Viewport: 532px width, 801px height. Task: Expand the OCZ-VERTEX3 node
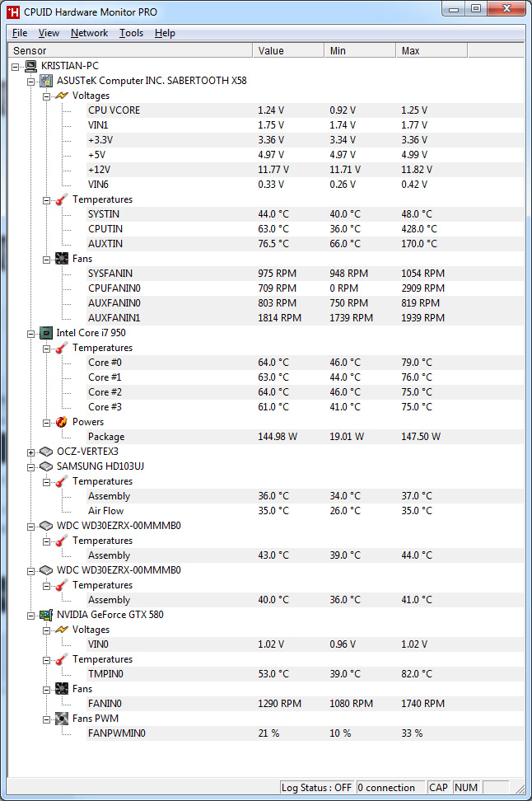tap(30, 452)
